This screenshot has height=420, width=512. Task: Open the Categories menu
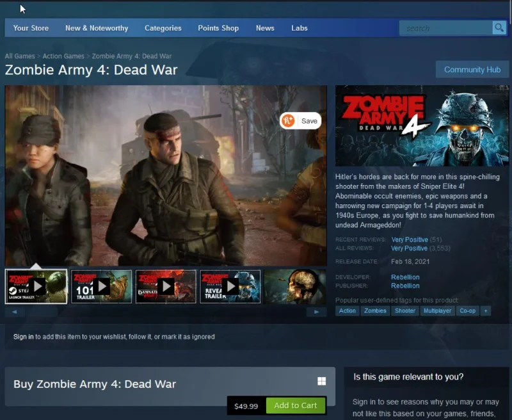pos(163,28)
